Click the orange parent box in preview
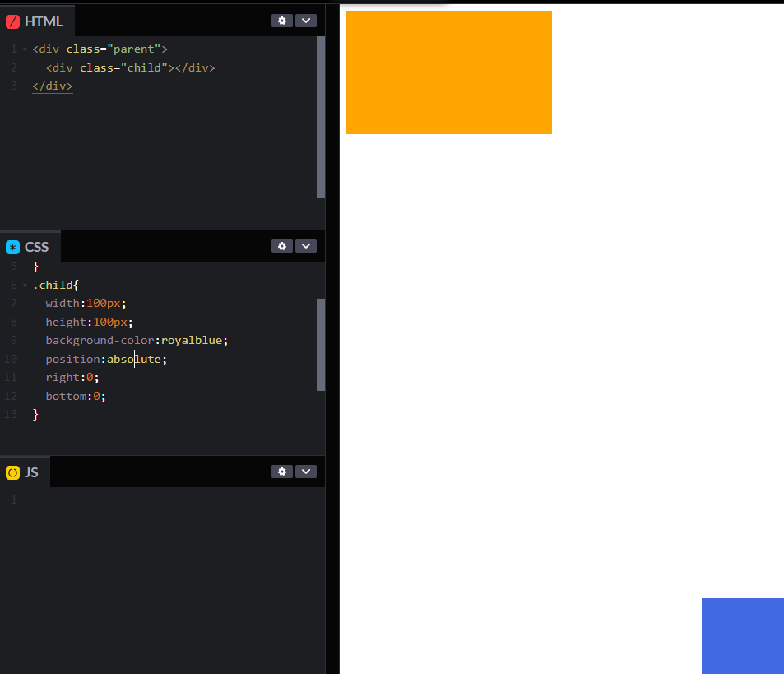The width and height of the screenshot is (784, 674). pyautogui.click(x=449, y=72)
